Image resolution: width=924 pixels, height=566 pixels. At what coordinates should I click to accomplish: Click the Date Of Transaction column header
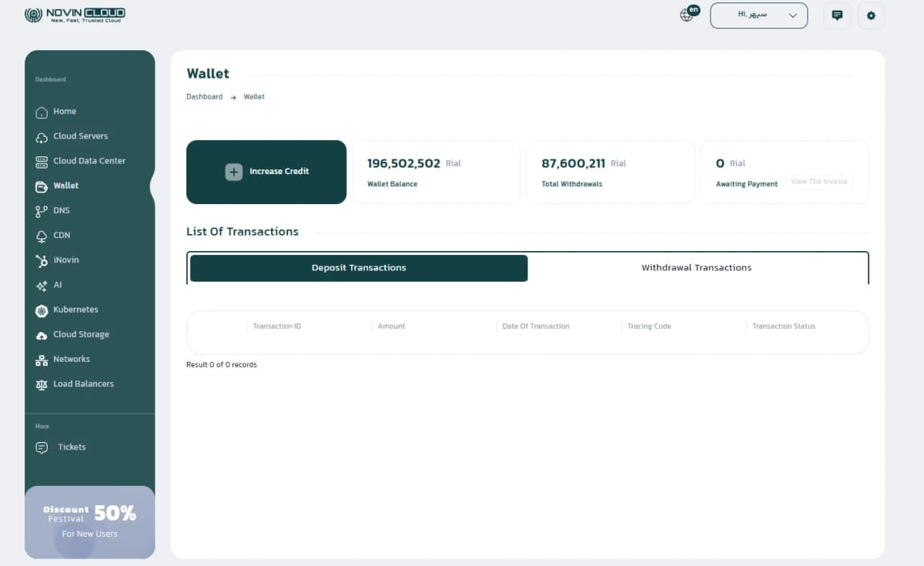(536, 327)
